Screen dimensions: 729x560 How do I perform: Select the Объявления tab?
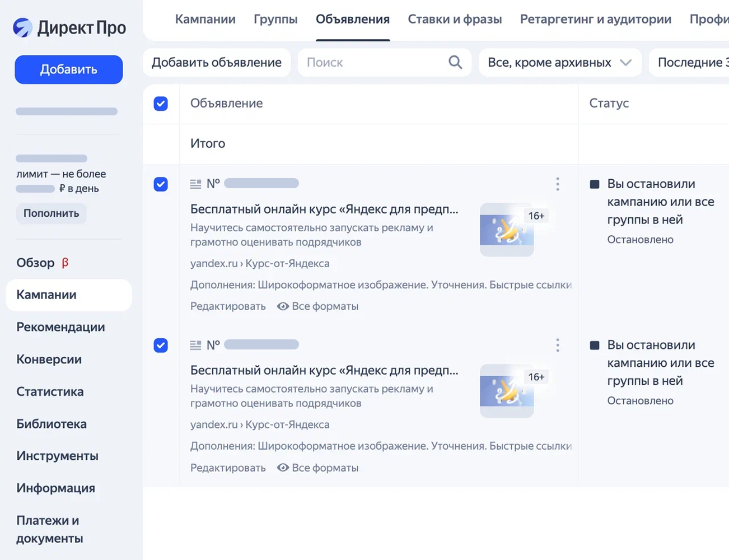pos(353,19)
